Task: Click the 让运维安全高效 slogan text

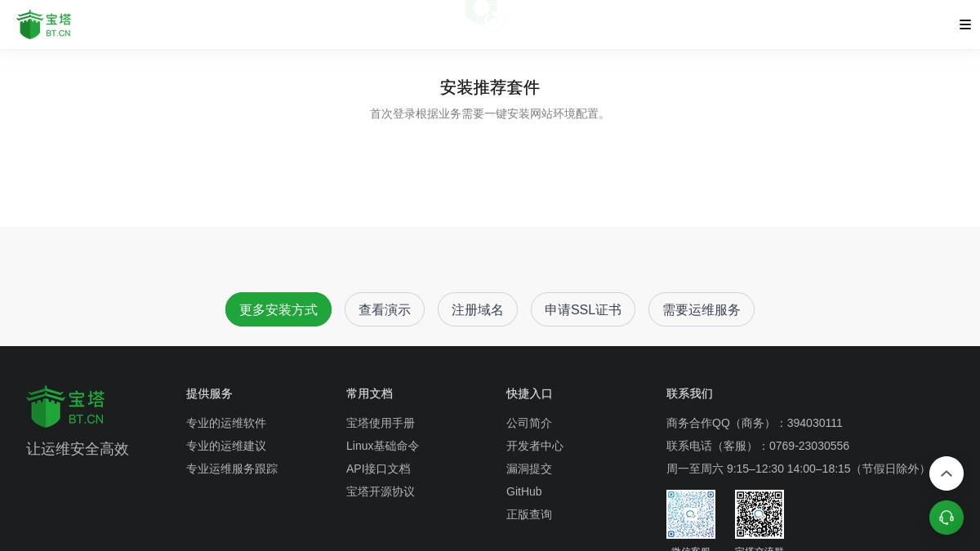Action: 78,449
